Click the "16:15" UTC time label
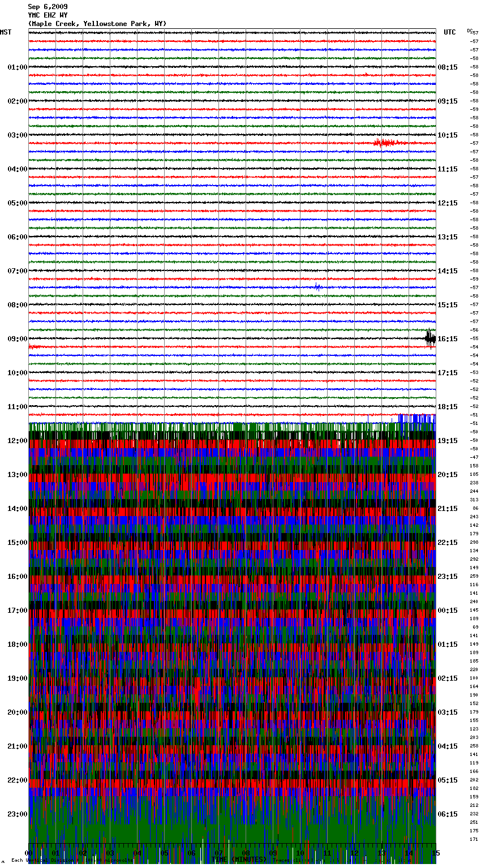Viewport: 481px width, 868px height. click(x=448, y=339)
